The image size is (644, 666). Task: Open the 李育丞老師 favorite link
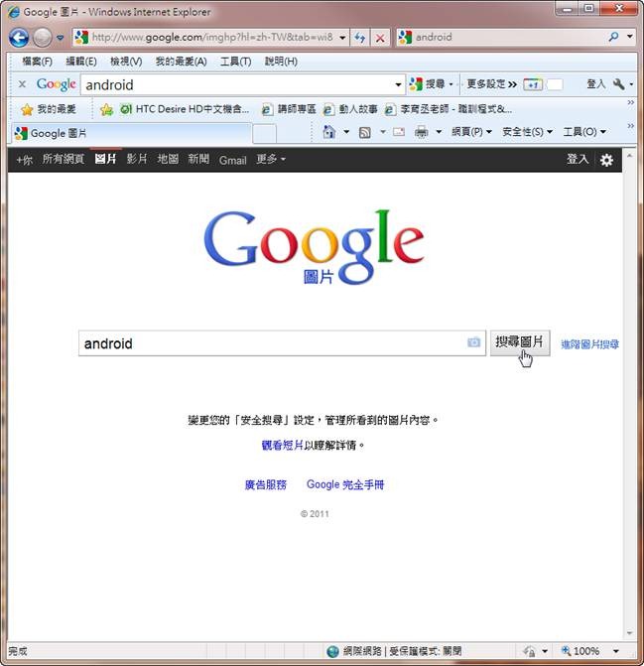[x=448, y=109]
